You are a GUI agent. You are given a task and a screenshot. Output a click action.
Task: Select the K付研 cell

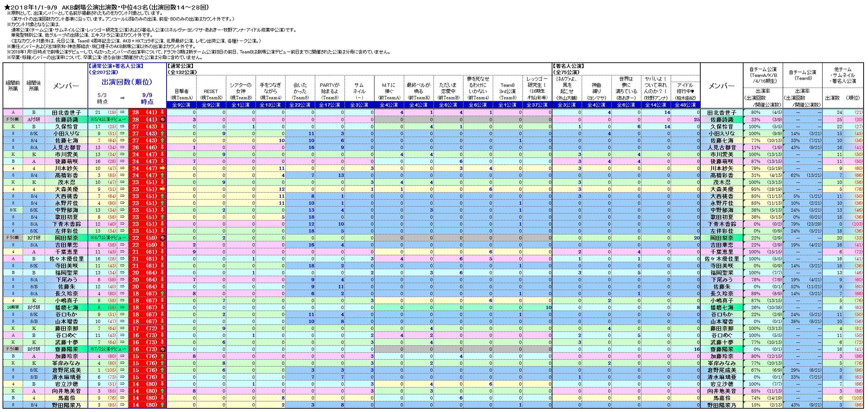point(34,238)
